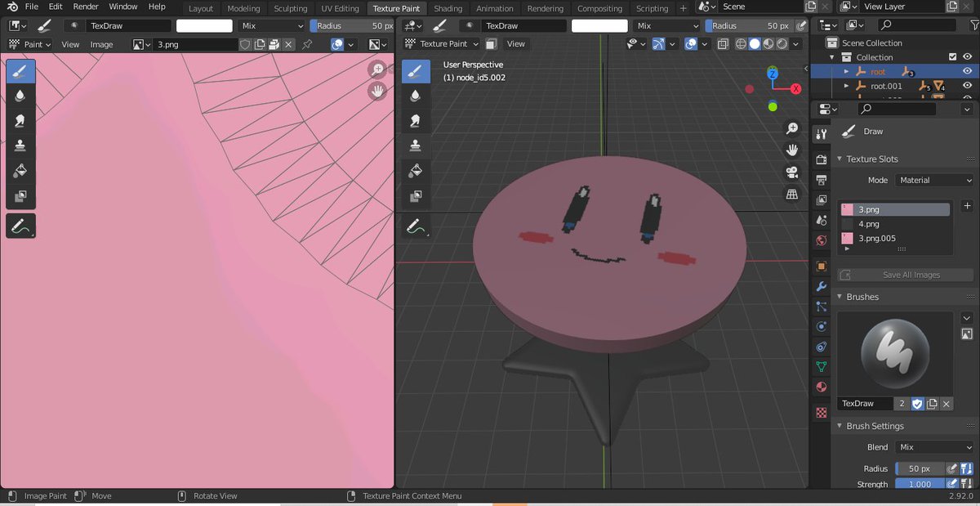Open Texture properties tab with checker icon
Viewport: 980px width, 506px height.
[x=822, y=413]
